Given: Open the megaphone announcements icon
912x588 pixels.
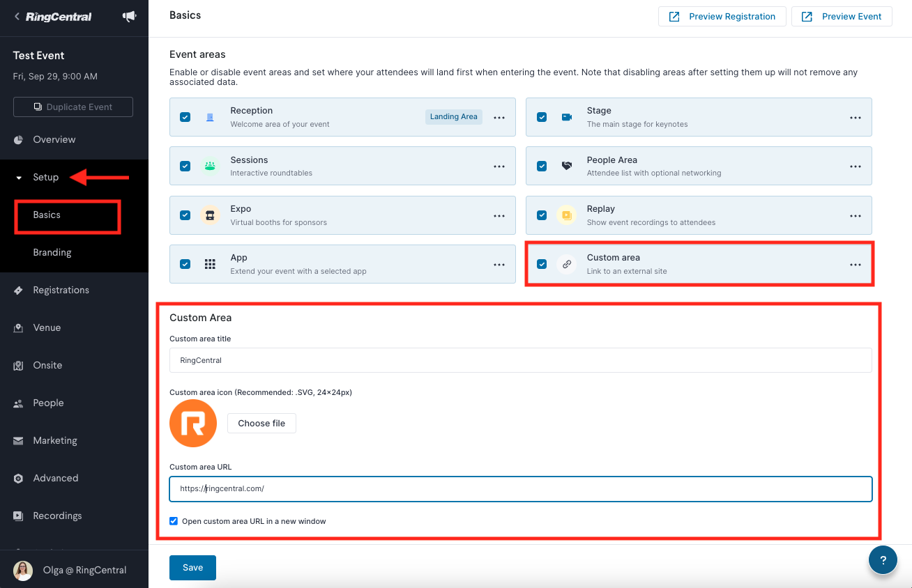Looking at the screenshot, I should click(x=130, y=17).
